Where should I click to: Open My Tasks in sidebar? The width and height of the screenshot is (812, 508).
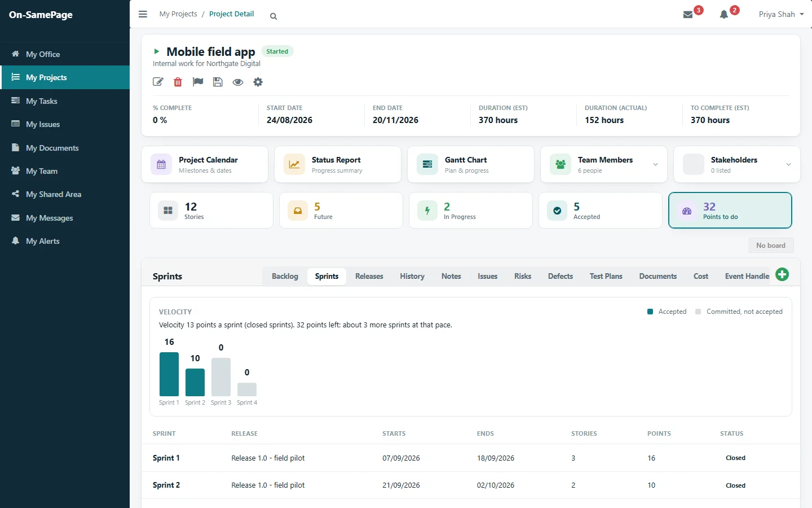65,101
